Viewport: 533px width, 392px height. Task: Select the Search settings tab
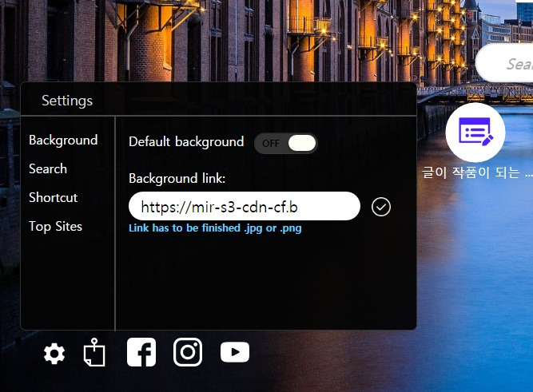[48, 168]
